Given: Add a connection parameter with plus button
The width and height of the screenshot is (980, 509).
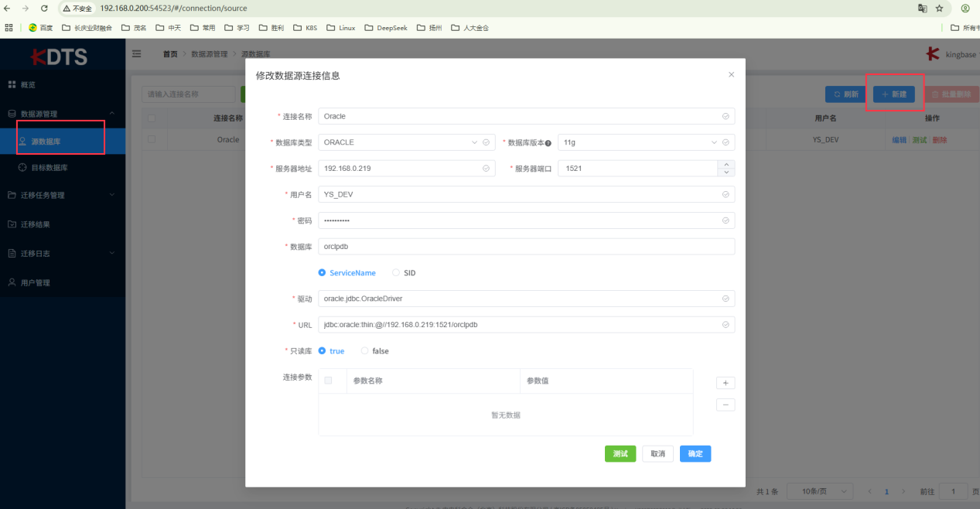Looking at the screenshot, I should coord(725,383).
